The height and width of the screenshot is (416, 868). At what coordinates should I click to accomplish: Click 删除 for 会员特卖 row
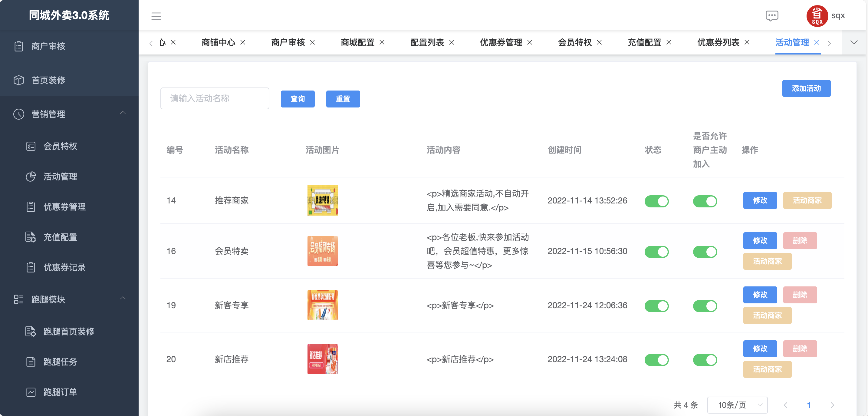(800, 241)
